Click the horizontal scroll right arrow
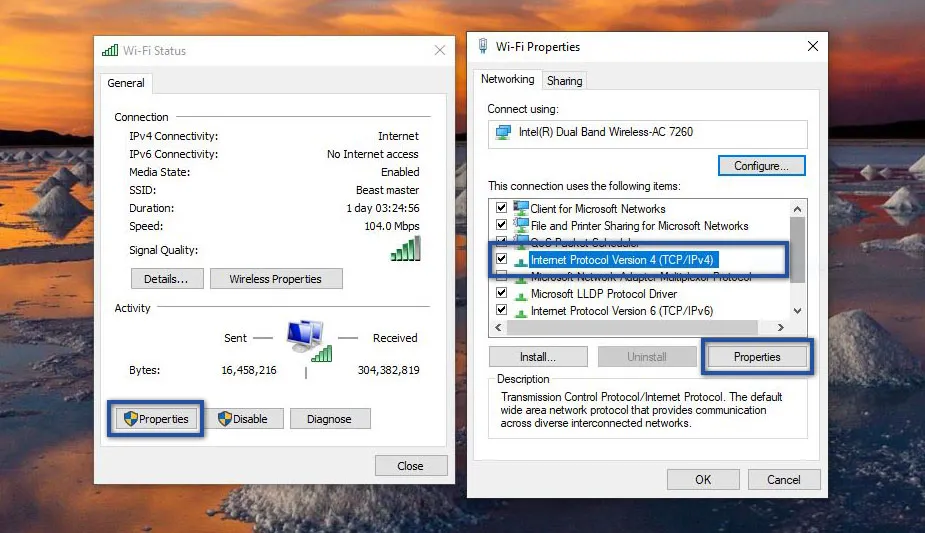 781,327
